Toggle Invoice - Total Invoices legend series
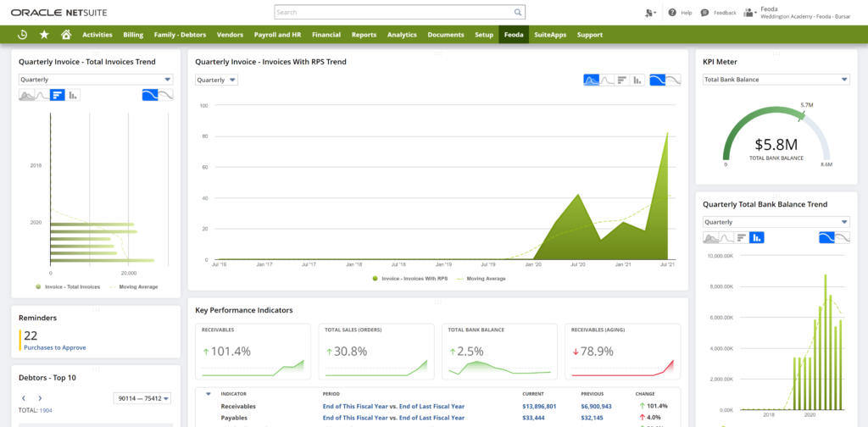 (68, 286)
